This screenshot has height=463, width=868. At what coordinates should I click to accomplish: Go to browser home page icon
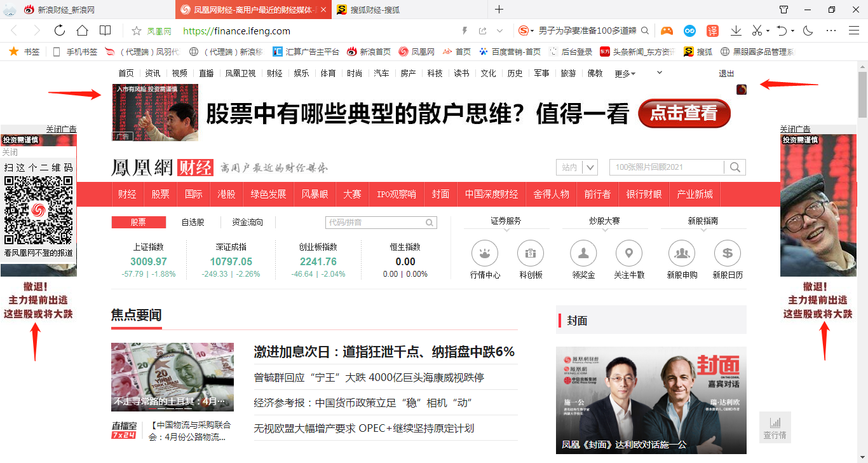coord(82,31)
